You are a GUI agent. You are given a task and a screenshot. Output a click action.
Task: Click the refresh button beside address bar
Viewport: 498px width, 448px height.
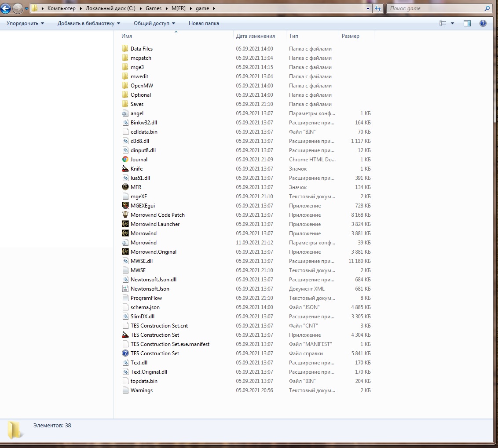pos(377,8)
